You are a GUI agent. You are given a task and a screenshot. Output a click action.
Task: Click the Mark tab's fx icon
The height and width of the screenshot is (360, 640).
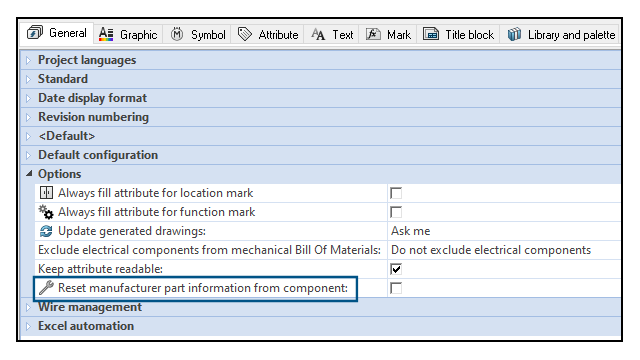coord(373,34)
